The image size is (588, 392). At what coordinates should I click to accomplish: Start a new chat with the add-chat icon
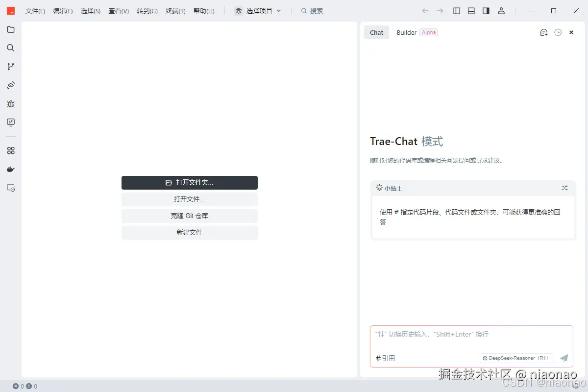pyautogui.click(x=543, y=32)
